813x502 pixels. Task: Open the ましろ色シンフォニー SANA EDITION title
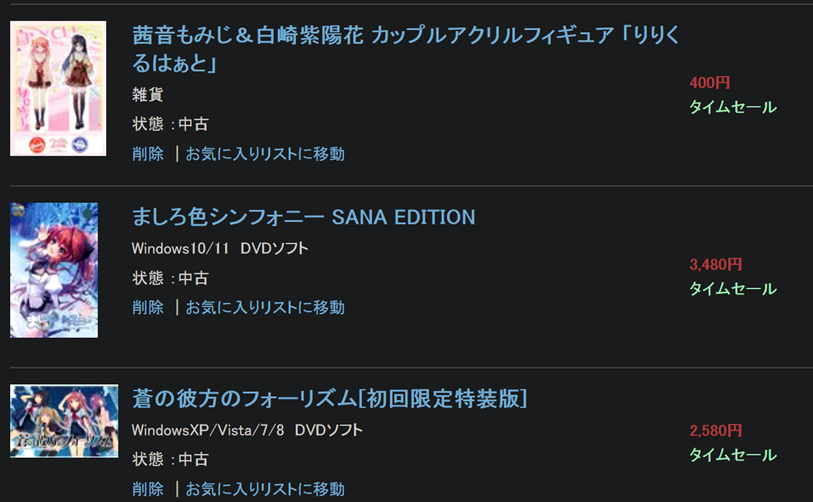(303, 217)
